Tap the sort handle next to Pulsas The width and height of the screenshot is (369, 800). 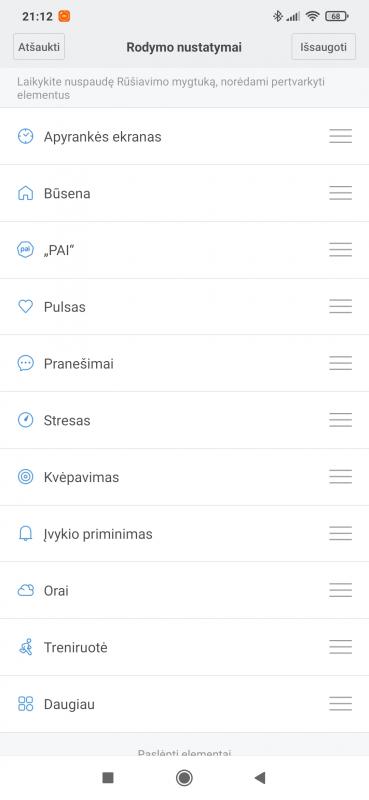(340, 307)
